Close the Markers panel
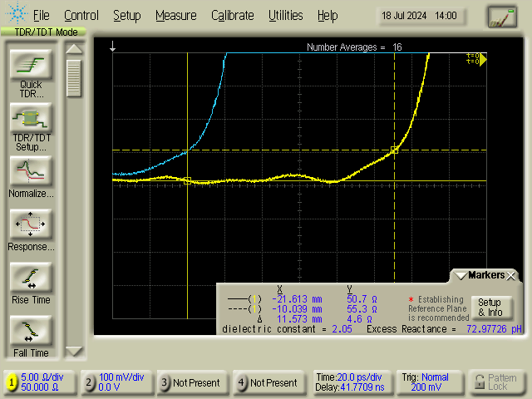The image size is (532, 399). click(510, 275)
